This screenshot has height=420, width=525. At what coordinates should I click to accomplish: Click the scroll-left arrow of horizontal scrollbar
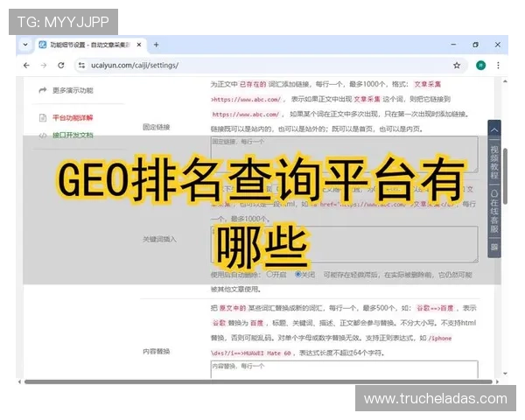(x=19, y=381)
